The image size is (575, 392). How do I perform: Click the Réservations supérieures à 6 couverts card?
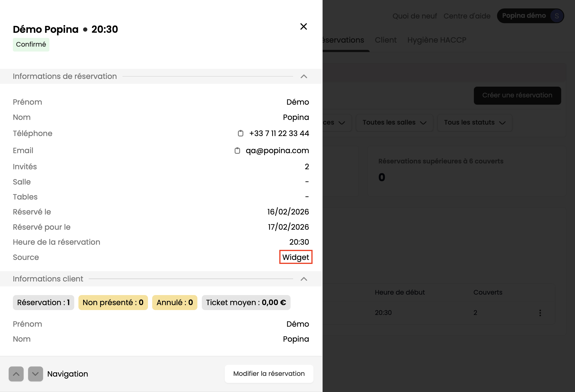coord(467,171)
